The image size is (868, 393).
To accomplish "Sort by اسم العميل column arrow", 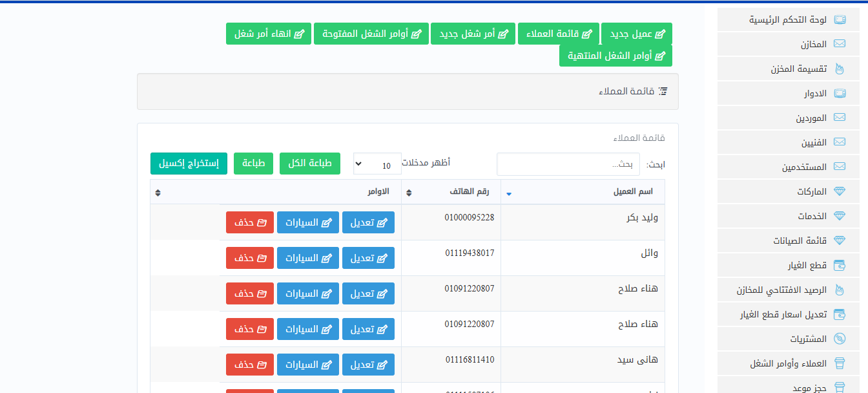I will click(x=509, y=193).
